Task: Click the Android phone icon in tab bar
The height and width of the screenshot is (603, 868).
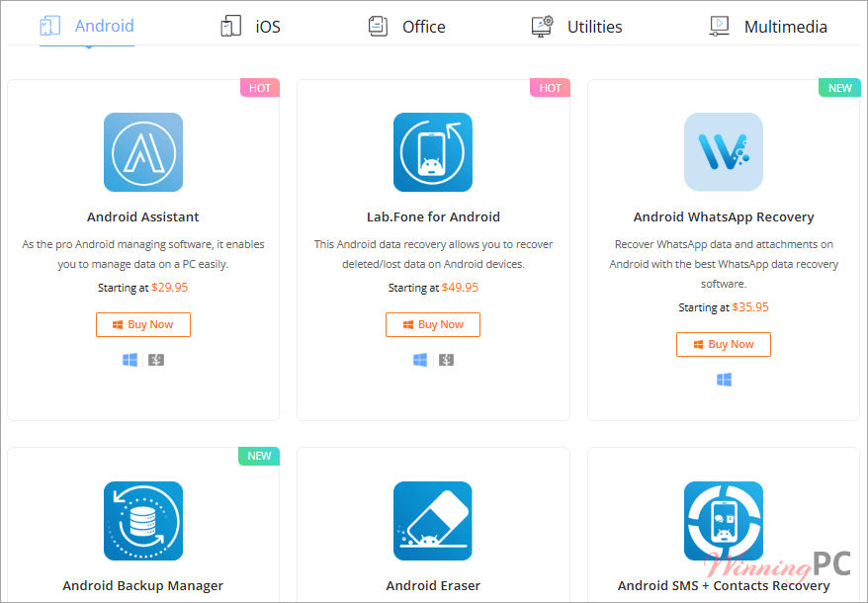Action: (49, 26)
